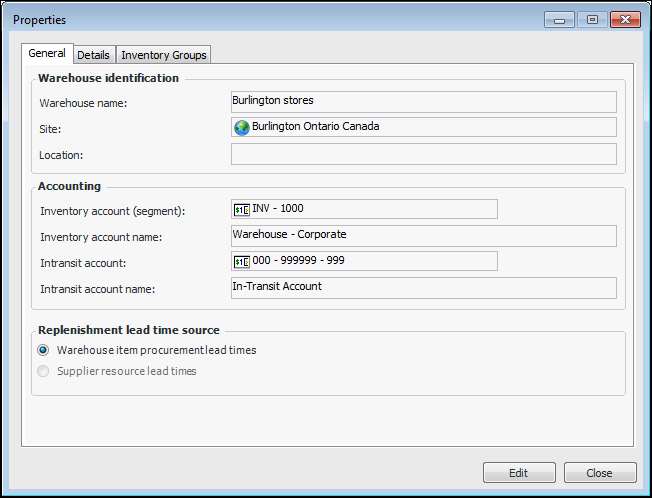Maximize the Properties window

pyautogui.click(x=591, y=19)
